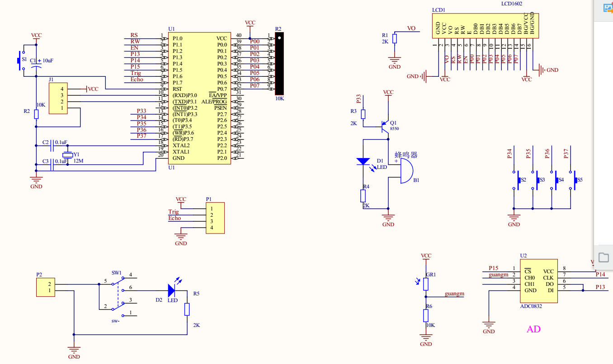
Task: Click the Echo net label beside P1.7
Action: tap(137, 79)
